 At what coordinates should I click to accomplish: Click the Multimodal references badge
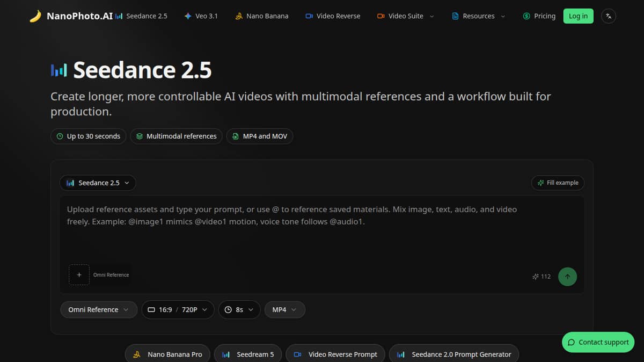pos(177,136)
